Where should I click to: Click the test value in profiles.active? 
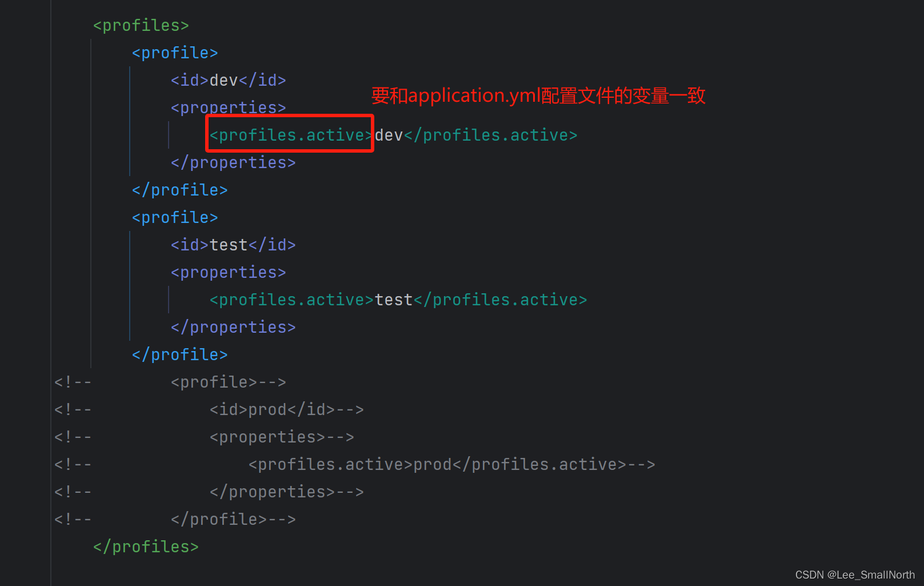coord(393,299)
